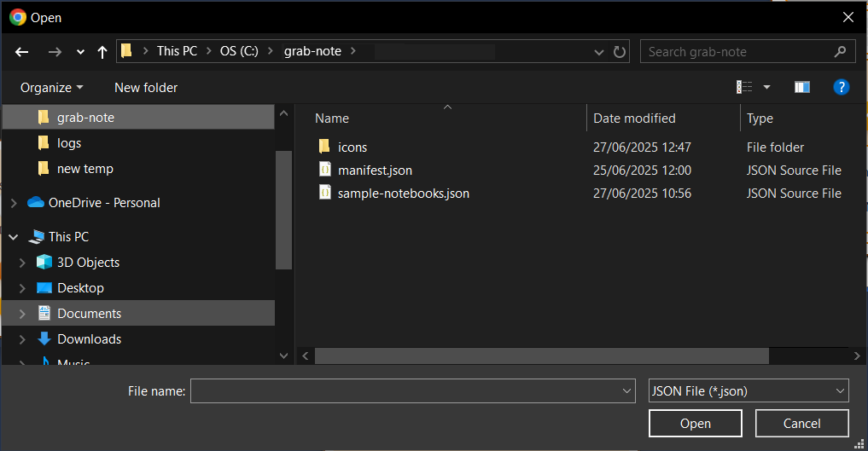Open the recent locations dropdown arrow
868x451 pixels.
click(81, 52)
